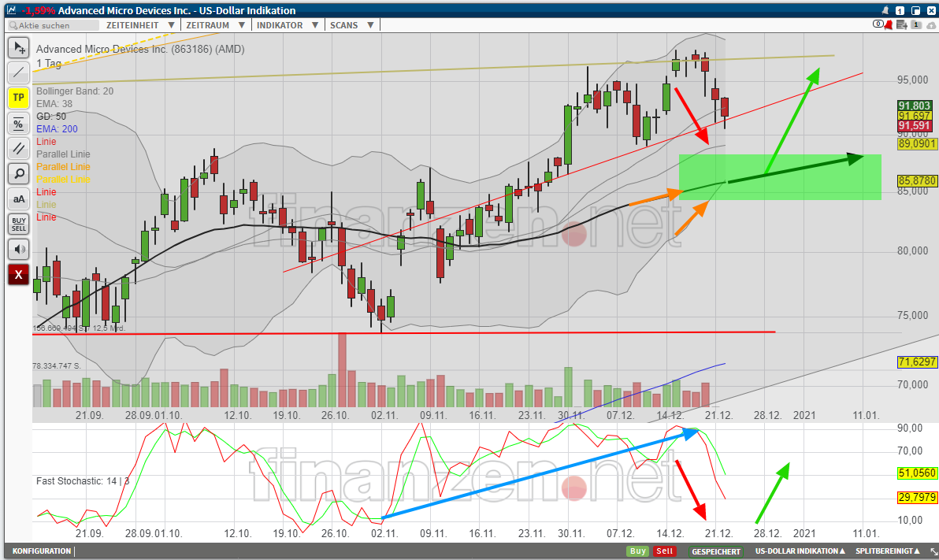Image resolution: width=939 pixels, height=560 pixels.
Task: Click the BUY SELL marker tool
Action: tap(19, 224)
